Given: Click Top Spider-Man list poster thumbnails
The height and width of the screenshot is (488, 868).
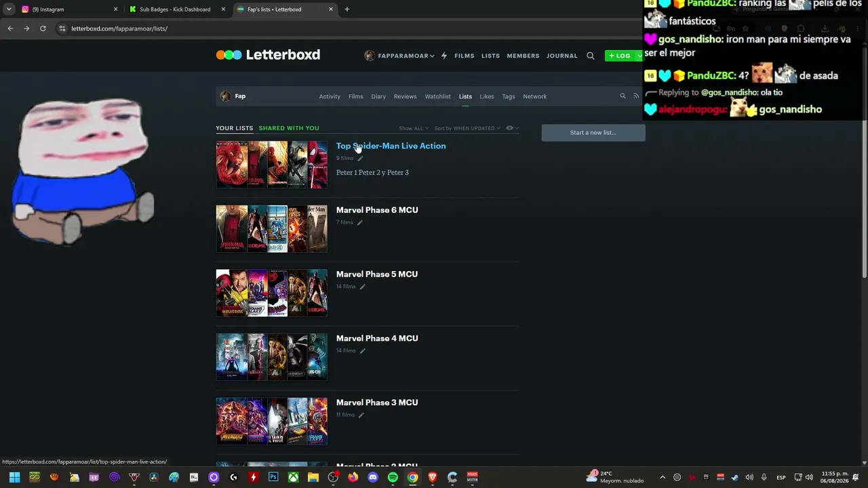Looking at the screenshot, I should (271, 165).
